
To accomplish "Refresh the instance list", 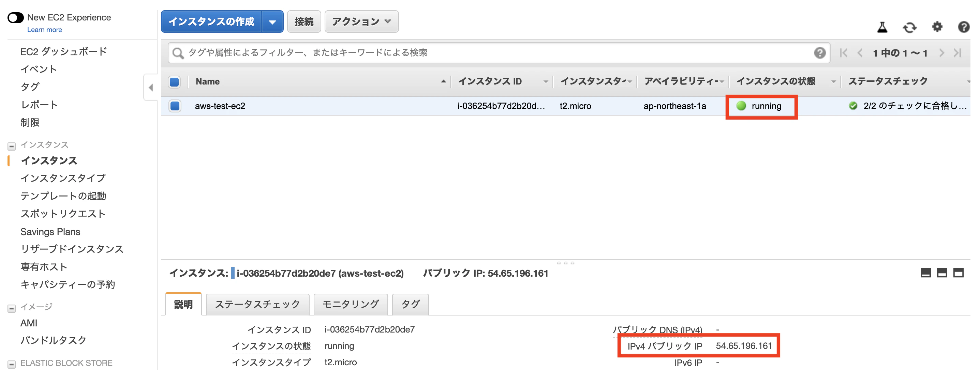I will (910, 27).
